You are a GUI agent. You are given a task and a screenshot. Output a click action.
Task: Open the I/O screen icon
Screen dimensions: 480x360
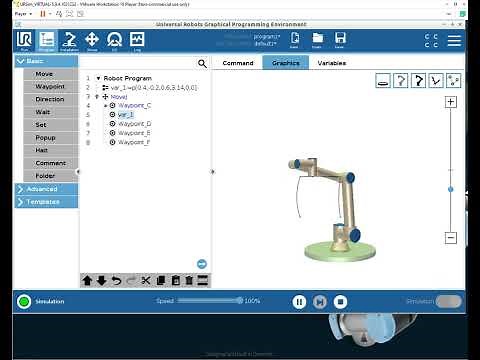tap(114, 41)
